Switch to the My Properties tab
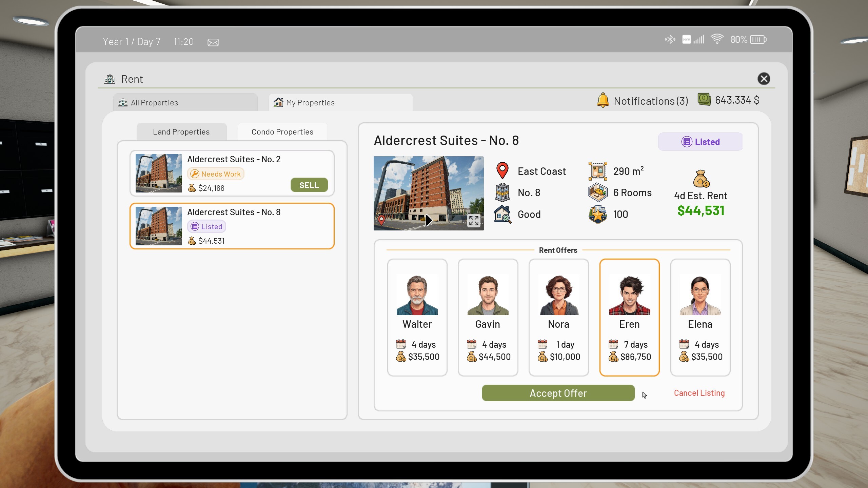The width and height of the screenshot is (868, 488). [340, 102]
